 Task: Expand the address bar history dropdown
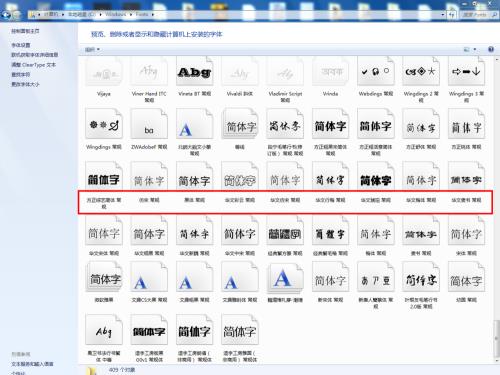(443, 15)
